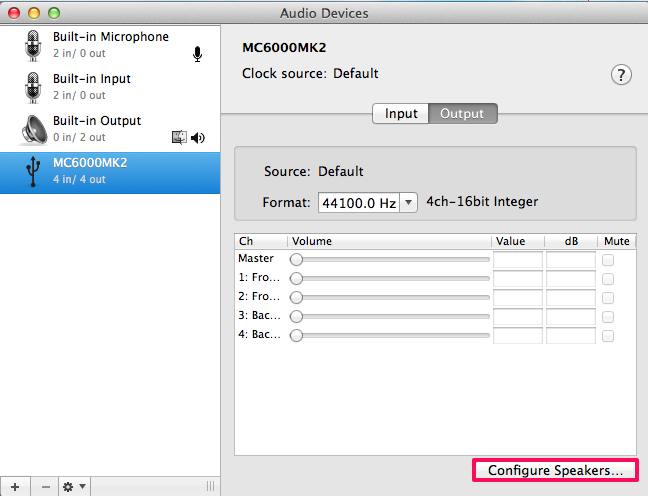Click the Master channel Value field
648x496 pixels.
tap(518, 260)
